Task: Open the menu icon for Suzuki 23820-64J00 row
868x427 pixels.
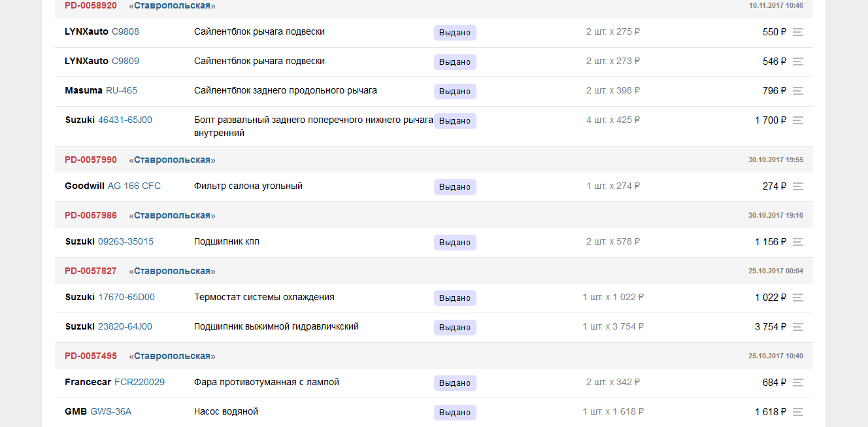Action: click(797, 327)
